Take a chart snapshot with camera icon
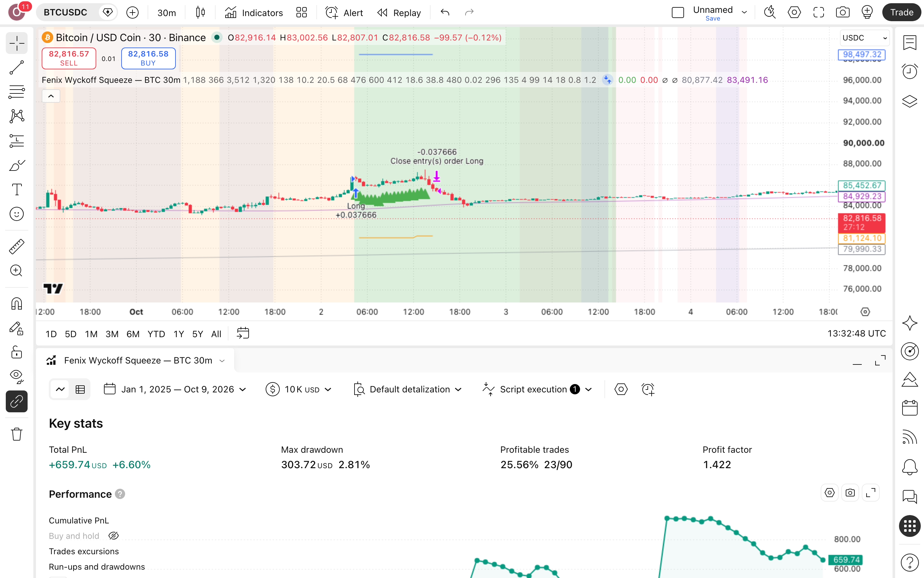924x578 pixels. tap(842, 13)
